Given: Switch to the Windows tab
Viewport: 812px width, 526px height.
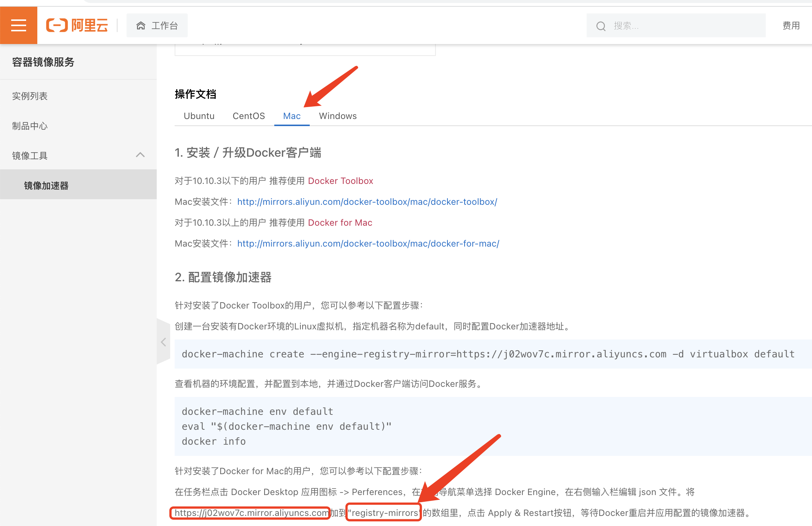Looking at the screenshot, I should (x=338, y=116).
